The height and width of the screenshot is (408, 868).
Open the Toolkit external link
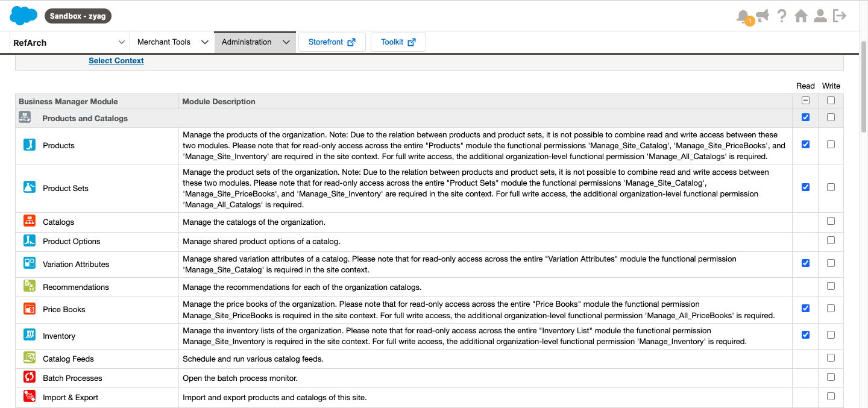pyautogui.click(x=398, y=42)
